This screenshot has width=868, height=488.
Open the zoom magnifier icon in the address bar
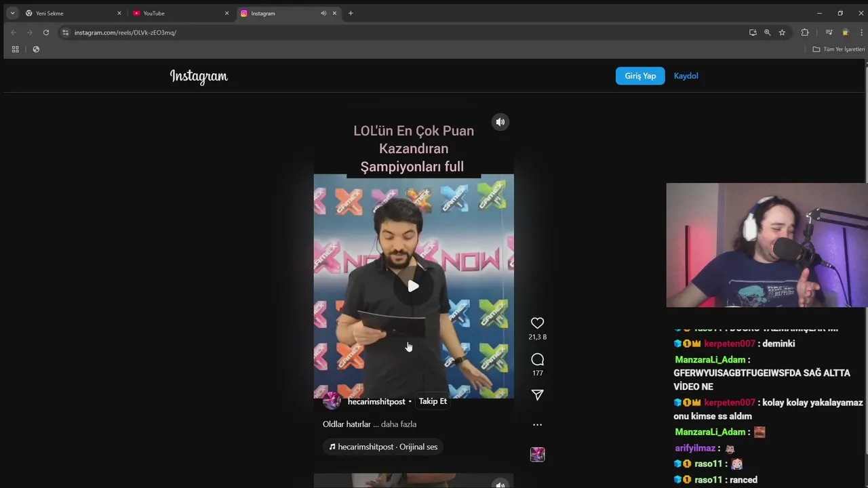pos(767,33)
